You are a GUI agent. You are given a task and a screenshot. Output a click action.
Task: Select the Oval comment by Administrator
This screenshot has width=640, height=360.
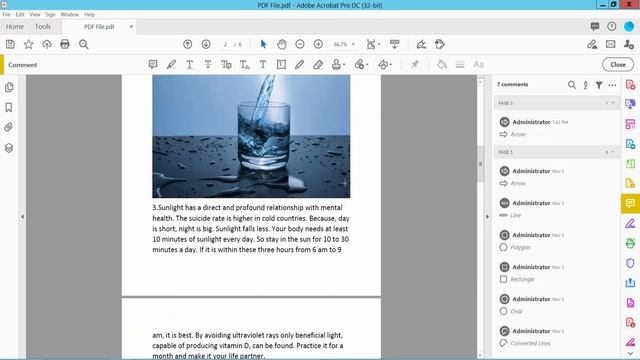556,304
